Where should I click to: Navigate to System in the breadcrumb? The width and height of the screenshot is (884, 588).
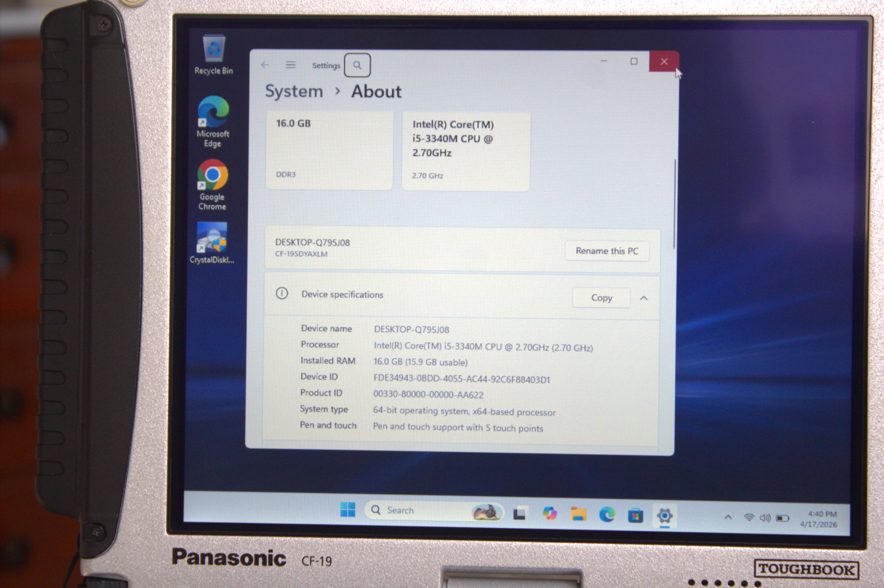click(294, 91)
